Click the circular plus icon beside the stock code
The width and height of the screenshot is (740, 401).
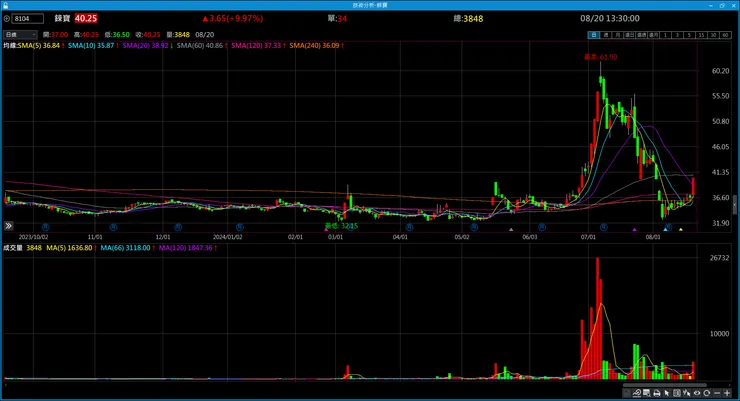[x=7, y=18]
